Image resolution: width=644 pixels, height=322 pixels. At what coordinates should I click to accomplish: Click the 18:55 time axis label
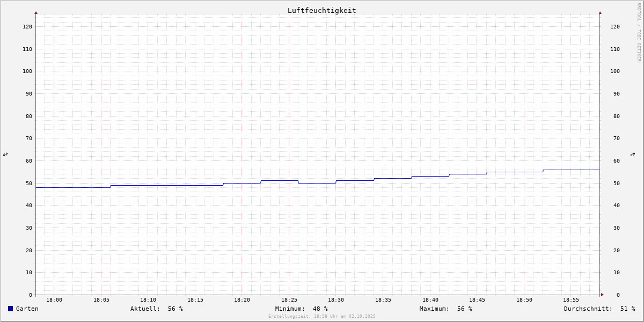571,300
